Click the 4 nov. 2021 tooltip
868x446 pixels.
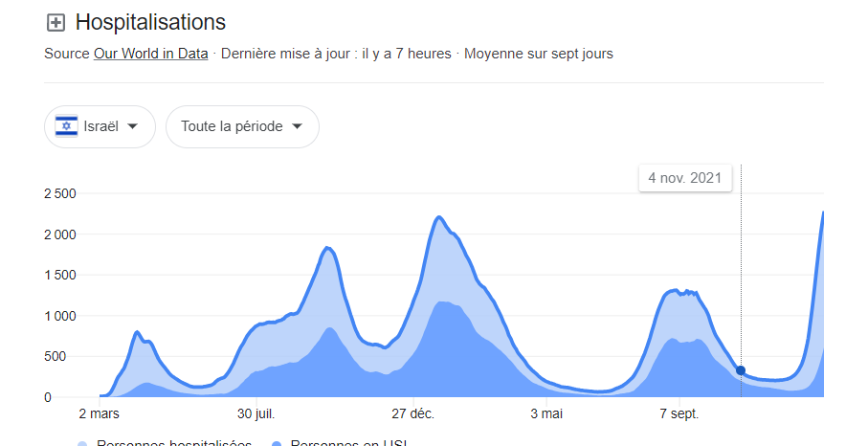[x=685, y=178]
